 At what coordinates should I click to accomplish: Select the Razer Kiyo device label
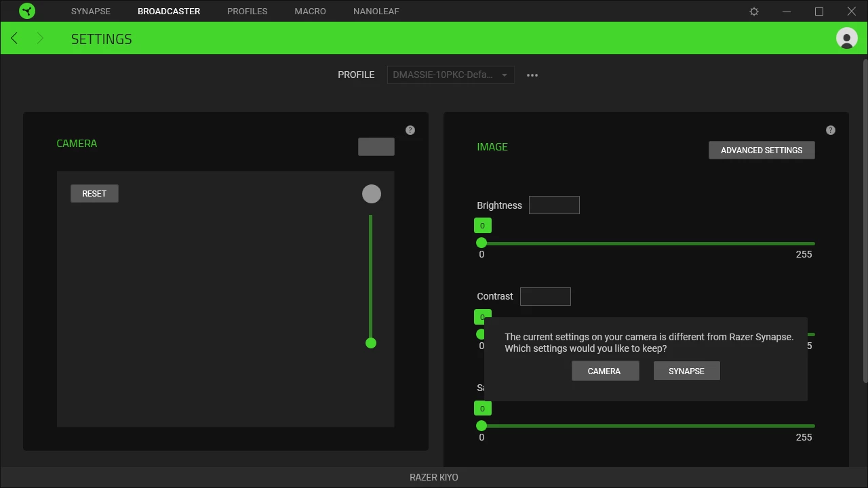434,477
